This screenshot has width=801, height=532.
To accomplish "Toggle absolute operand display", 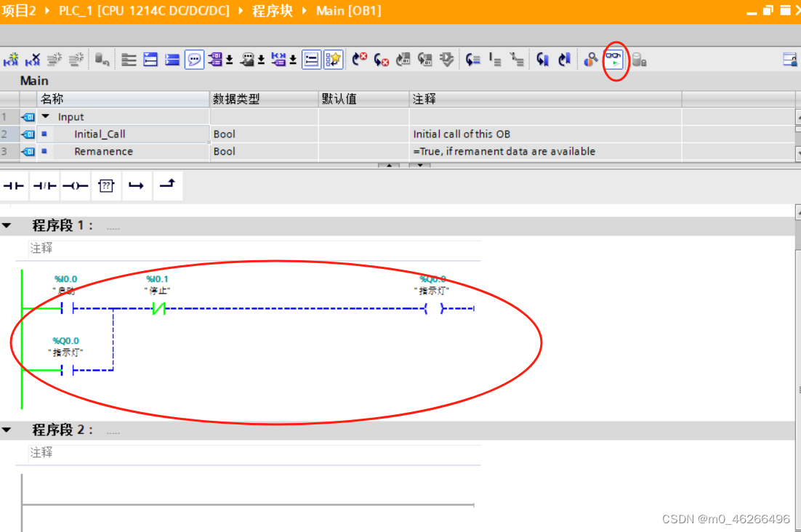I will click(214, 60).
